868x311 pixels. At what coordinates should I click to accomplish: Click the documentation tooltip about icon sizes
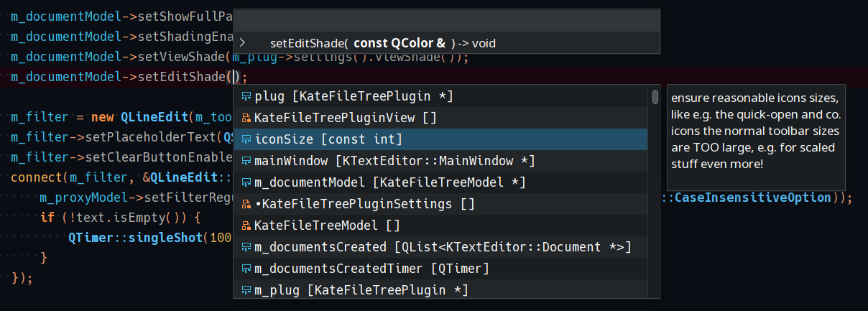754,131
